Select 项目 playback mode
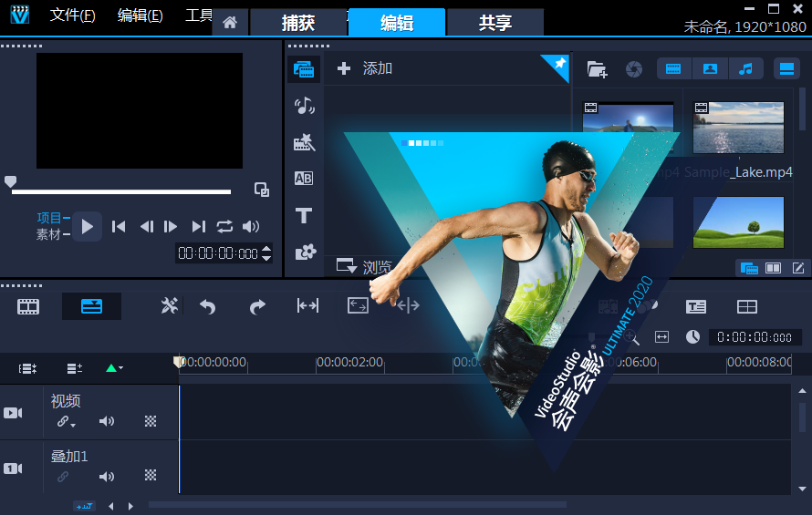The width and height of the screenshot is (812, 515). 49,217
